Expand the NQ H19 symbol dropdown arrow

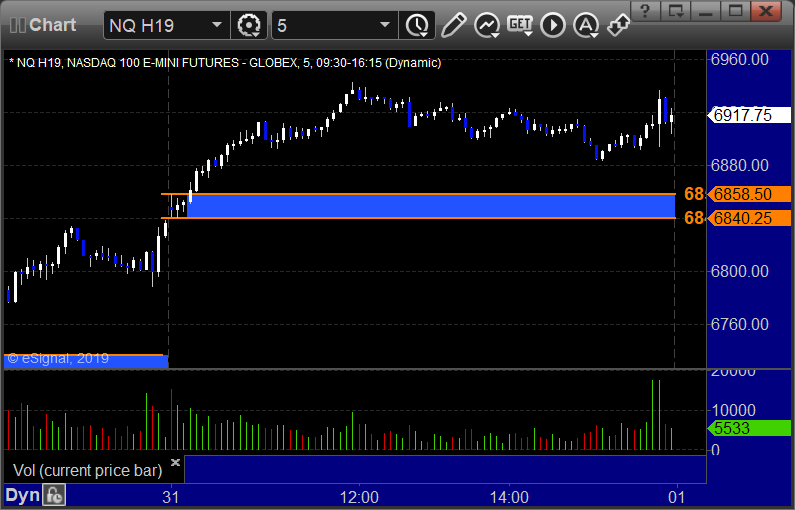coord(216,25)
